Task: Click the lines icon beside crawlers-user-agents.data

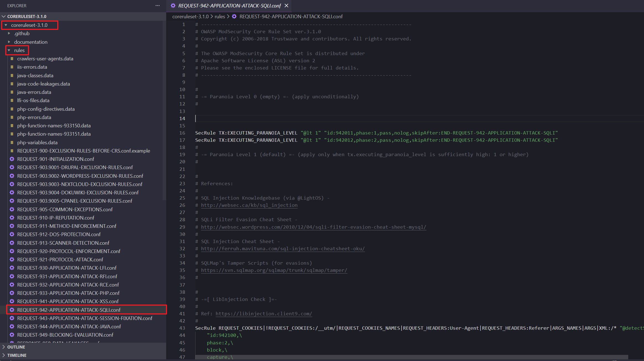Action: tap(12, 59)
